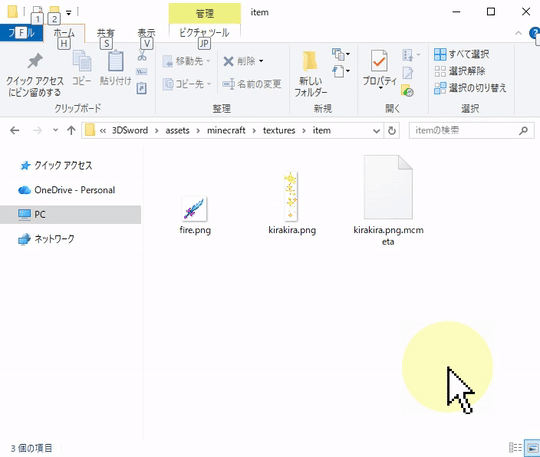
Task: Click the History icon in Open group
Action: [407, 91]
